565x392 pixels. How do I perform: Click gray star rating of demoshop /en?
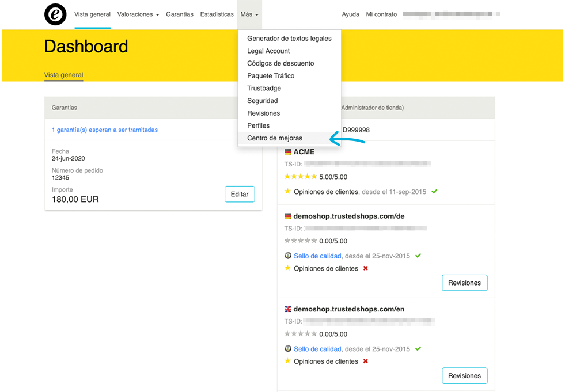(x=301, y=334)
